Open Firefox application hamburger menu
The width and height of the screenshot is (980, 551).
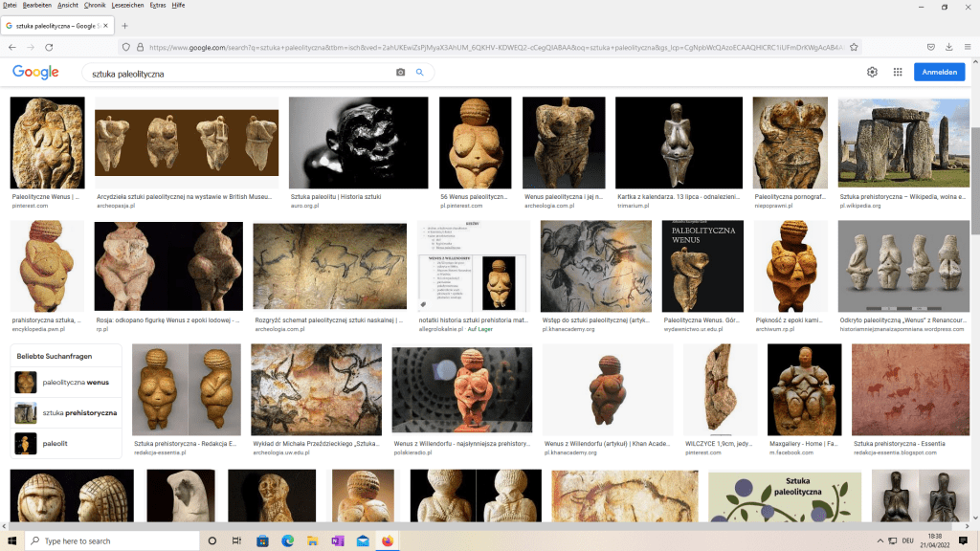click(x=967, y=47)
